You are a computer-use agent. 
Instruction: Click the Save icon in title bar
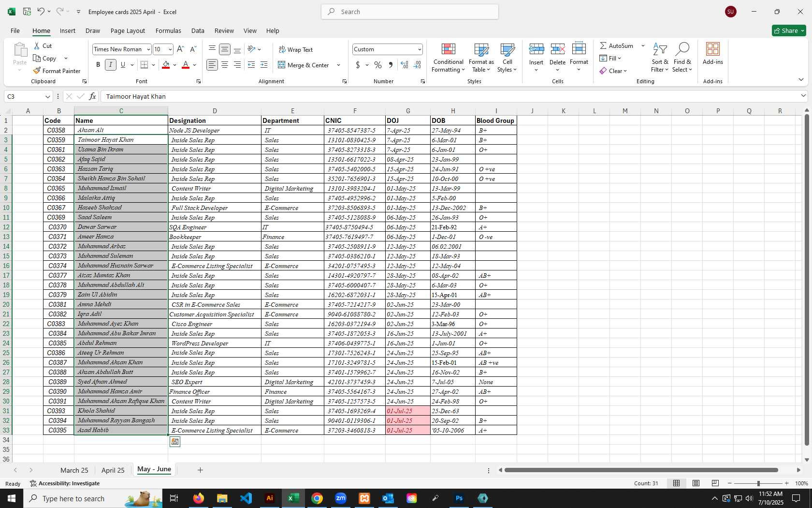coord(27,12)
